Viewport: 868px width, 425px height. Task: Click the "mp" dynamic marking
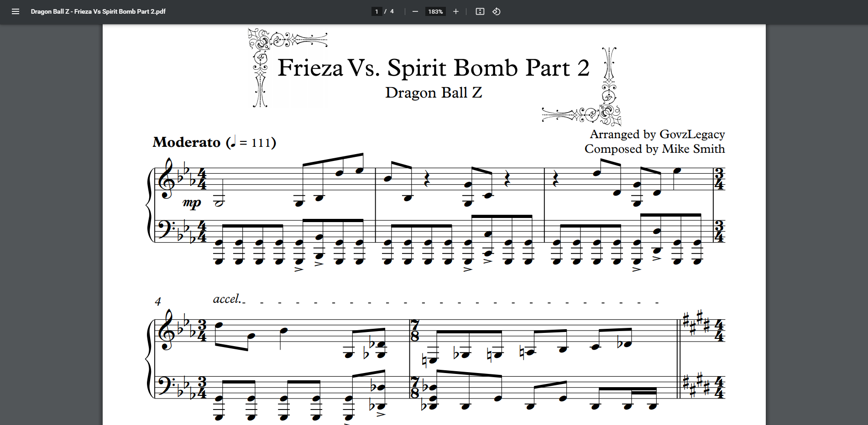(x=192, y=202)
